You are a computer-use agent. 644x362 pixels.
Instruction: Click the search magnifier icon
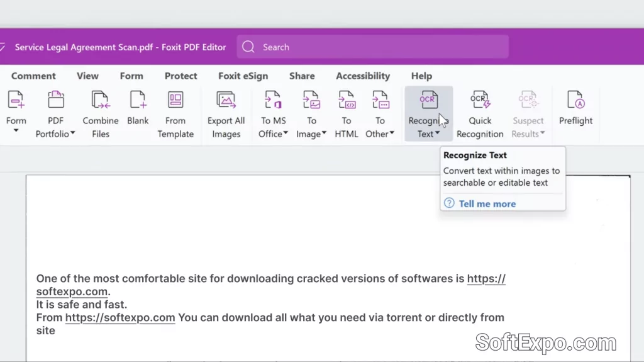point(248,47)
